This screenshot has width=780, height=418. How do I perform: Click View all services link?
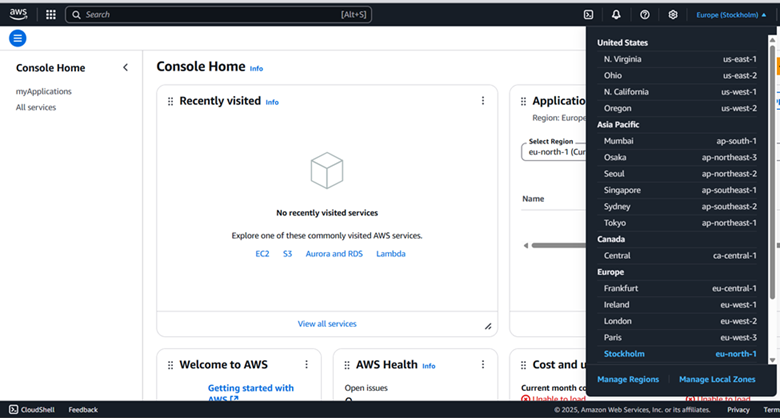[327, 324]
